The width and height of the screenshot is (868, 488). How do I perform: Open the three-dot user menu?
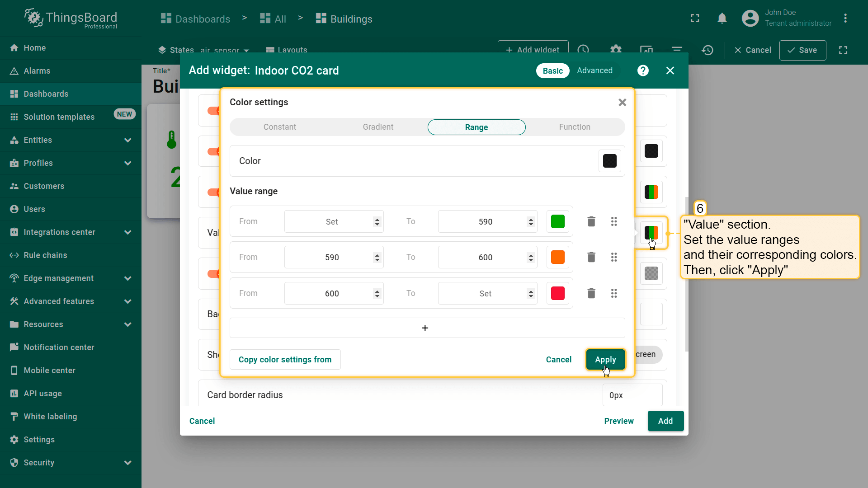pos(845,19)
